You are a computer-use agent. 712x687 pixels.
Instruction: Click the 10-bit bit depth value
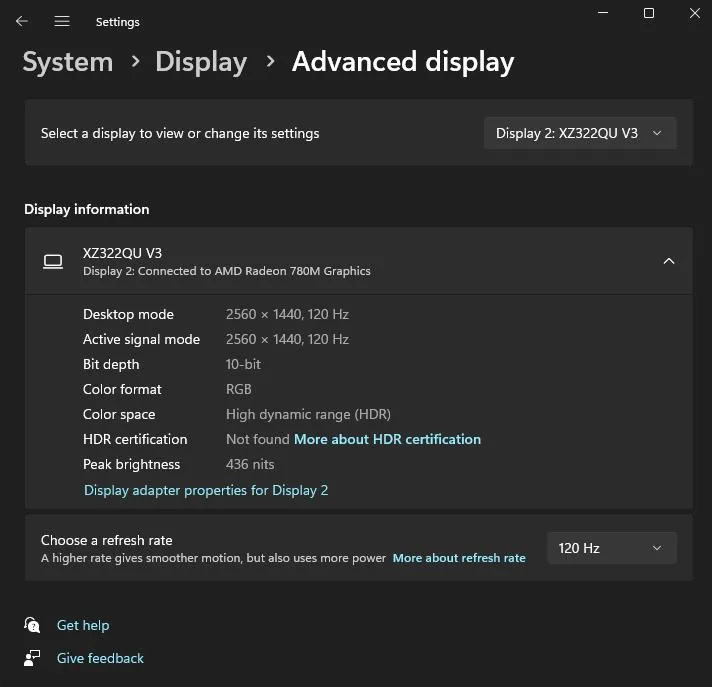(243, 364)
